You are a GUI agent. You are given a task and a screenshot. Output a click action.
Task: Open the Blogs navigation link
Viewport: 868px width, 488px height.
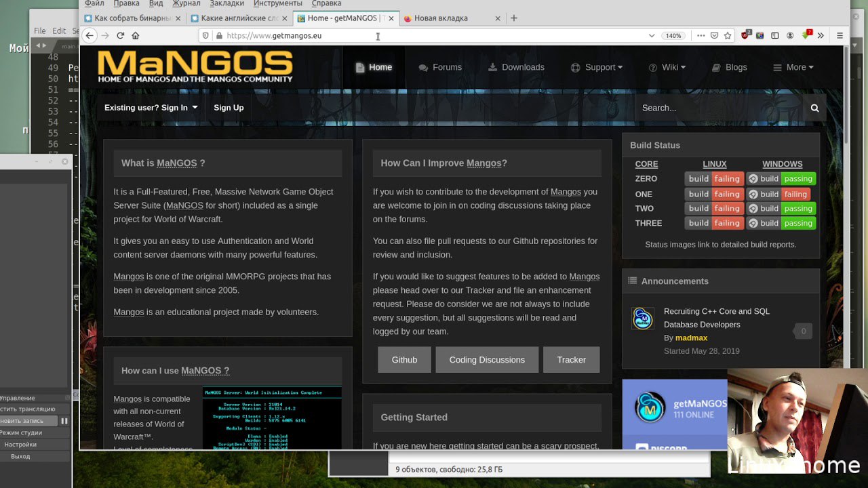(x=730, y=67)
